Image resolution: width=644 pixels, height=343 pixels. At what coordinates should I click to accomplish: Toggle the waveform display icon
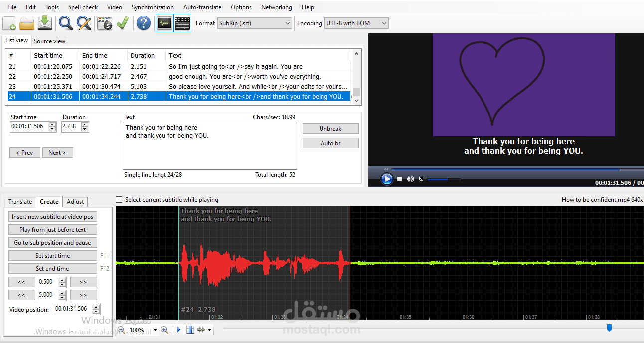click(164, 23)
